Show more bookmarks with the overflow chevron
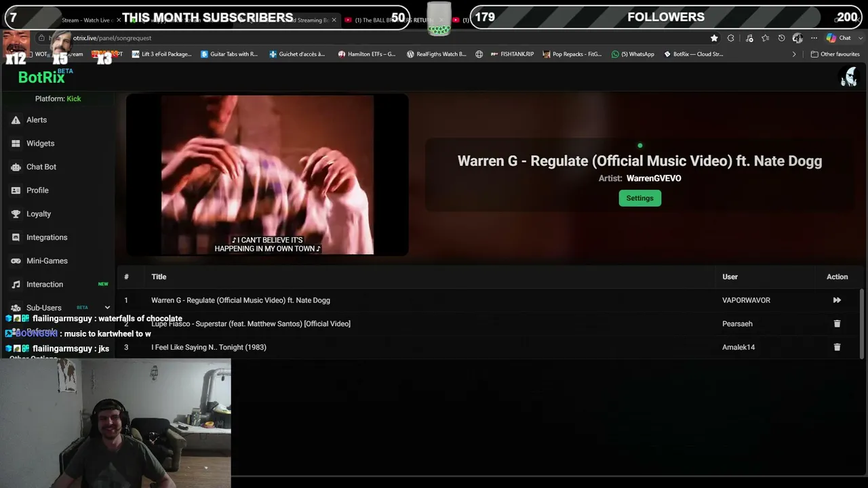 coord(794,54)
